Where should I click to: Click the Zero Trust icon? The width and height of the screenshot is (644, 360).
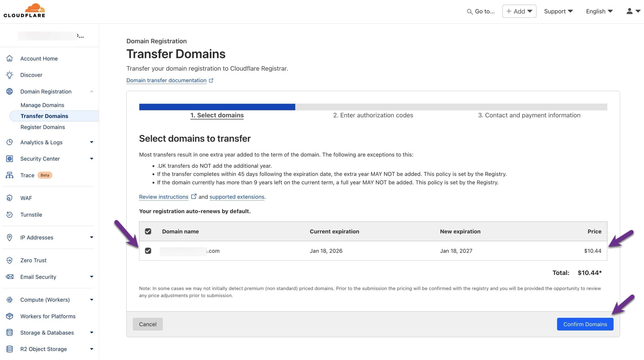pos(10,260)
